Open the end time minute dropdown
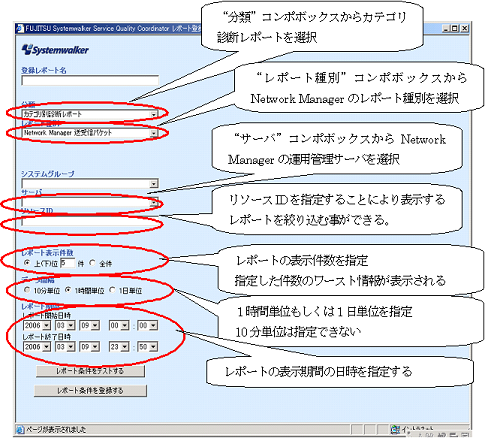 pyautogui.click(x=148, y=347)
